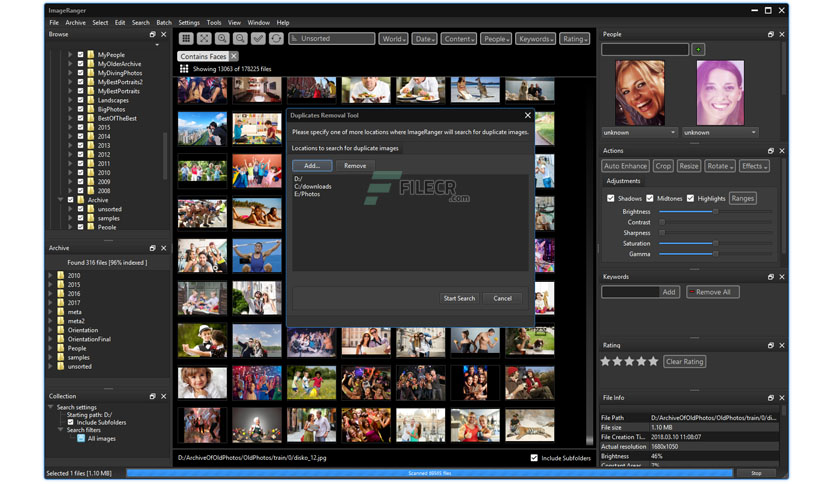Open the Help menu
The image size is (836, 484).
click(x=283, y=22)
